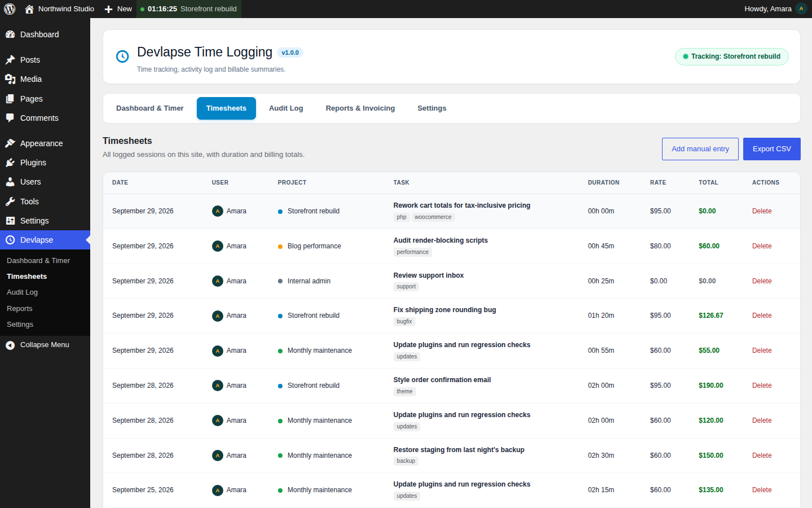The height and width of the screenshot is (508, 812).
Task: Open Appearance paintbrush icon
Action: click(10, 143)
